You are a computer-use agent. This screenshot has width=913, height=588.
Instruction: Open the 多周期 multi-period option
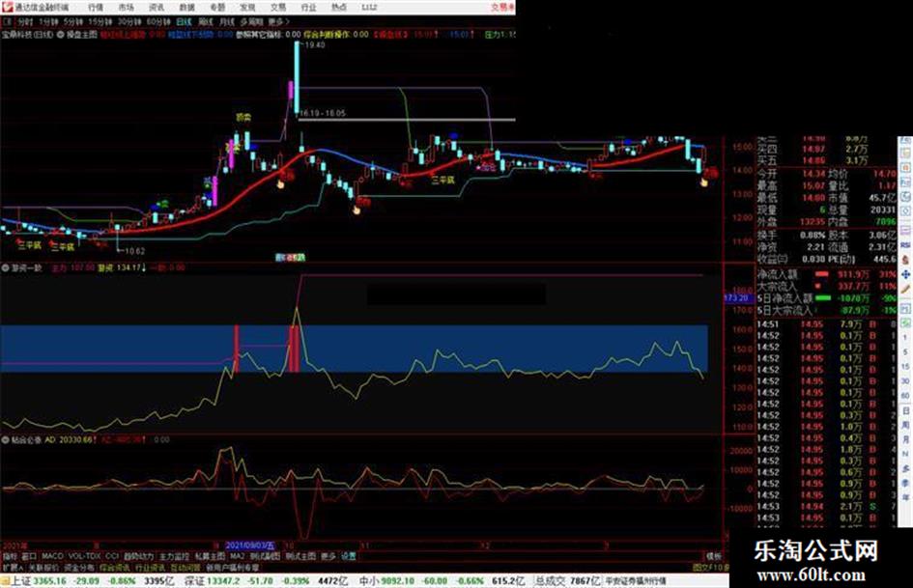pyautogui.click(x=251, y=22)
